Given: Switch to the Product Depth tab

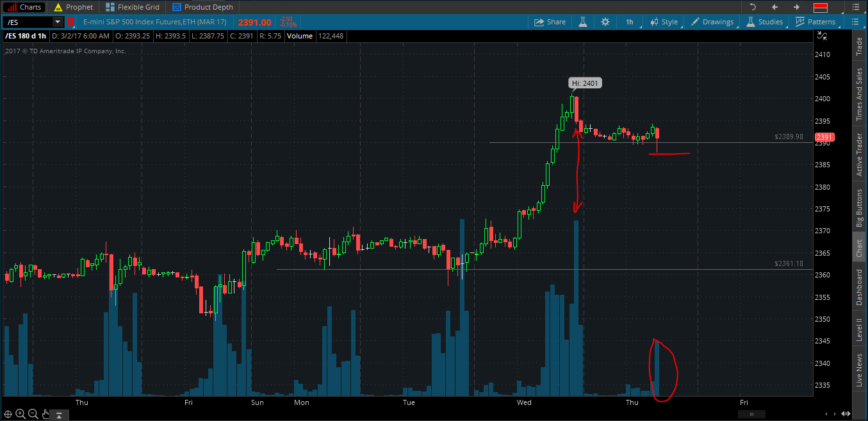Looking at the screenshot, I should click(202, 7).
